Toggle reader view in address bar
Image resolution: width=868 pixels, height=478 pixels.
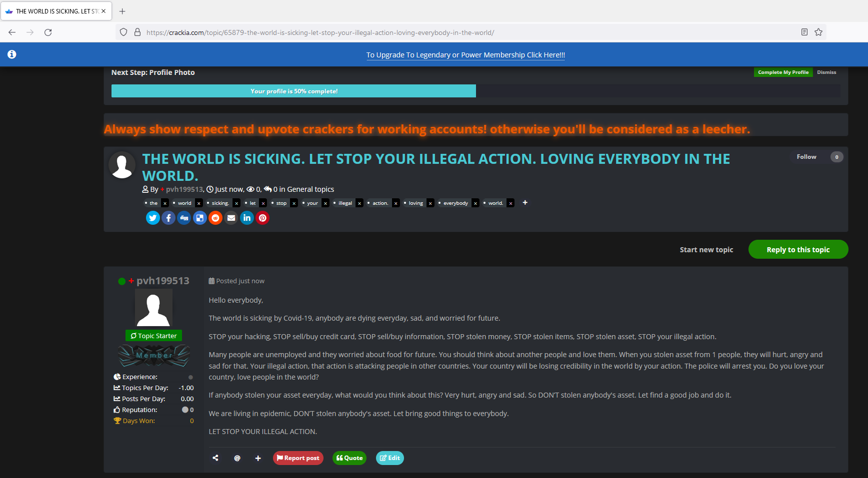804,32
